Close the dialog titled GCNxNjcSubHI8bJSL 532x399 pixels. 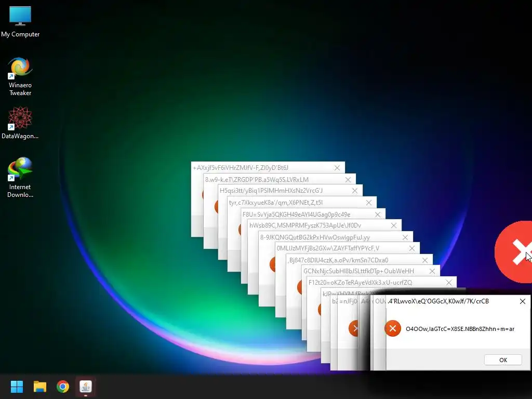point(432,271)
